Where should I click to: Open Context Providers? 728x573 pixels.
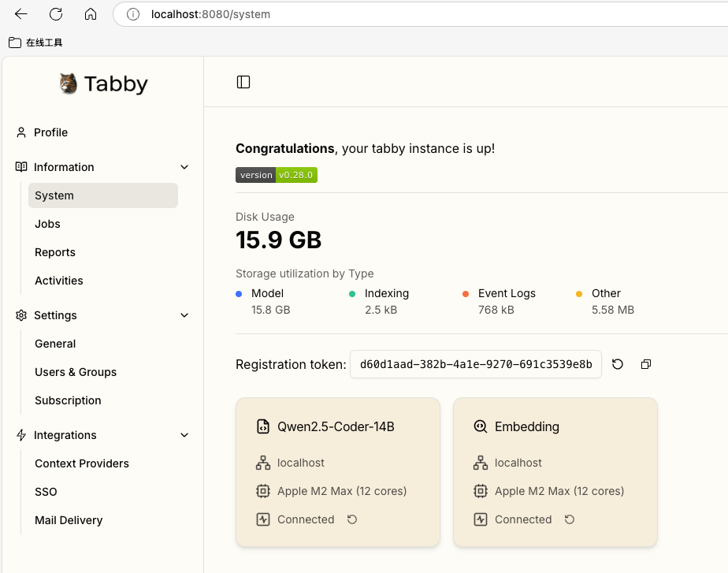coord(82,463)
